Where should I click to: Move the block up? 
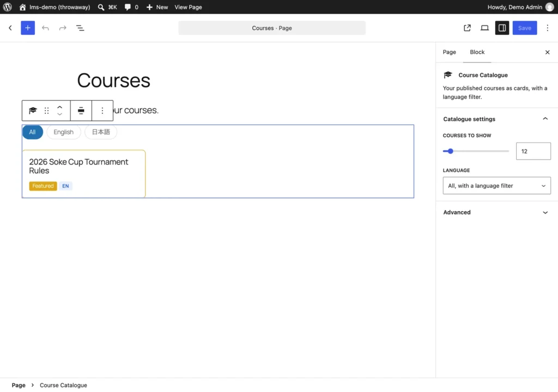60,107
